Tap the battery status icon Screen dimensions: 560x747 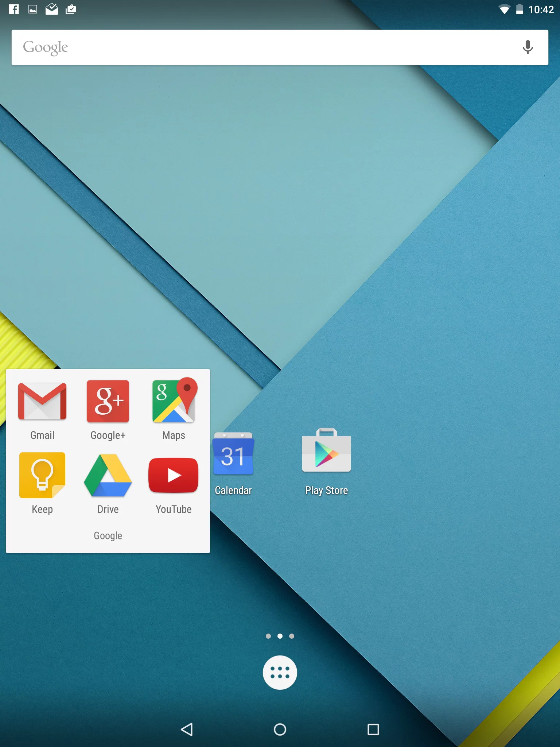click(520, 9)
